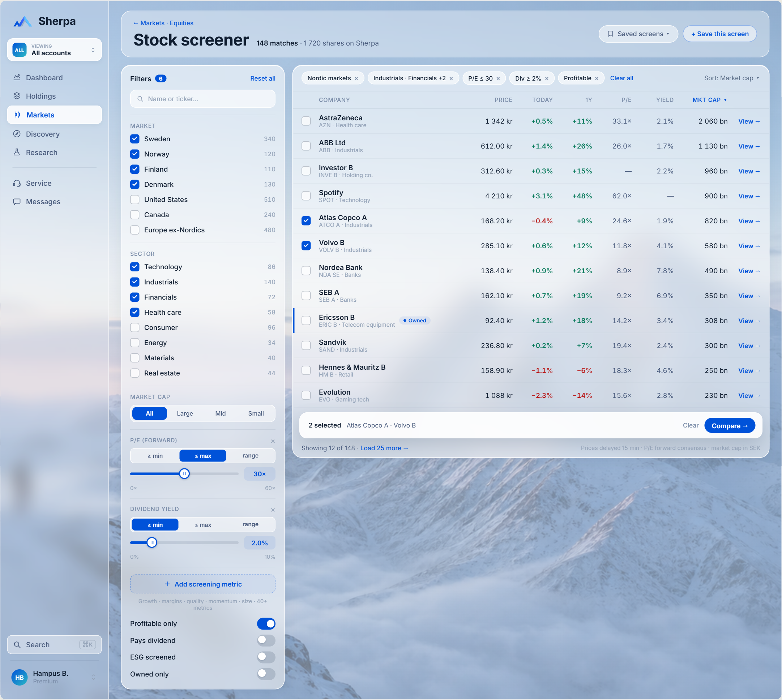The image size is (782, 700).
Task: Remove the Dividend Yield metric
Action: (273, 510)
